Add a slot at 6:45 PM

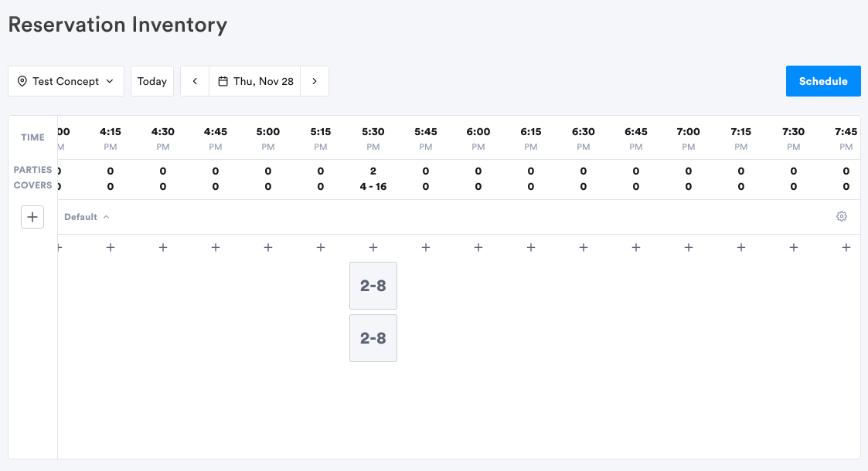(636, 248)
